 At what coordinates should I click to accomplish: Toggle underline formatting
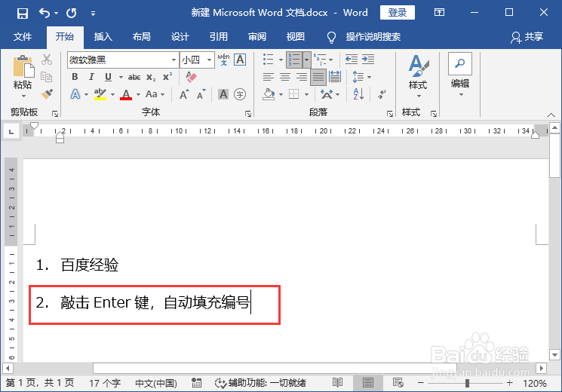[x=108, y=77]
